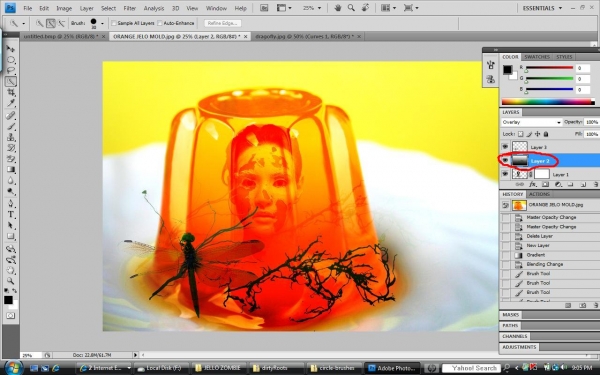Click the red R slider

point(549,68)
